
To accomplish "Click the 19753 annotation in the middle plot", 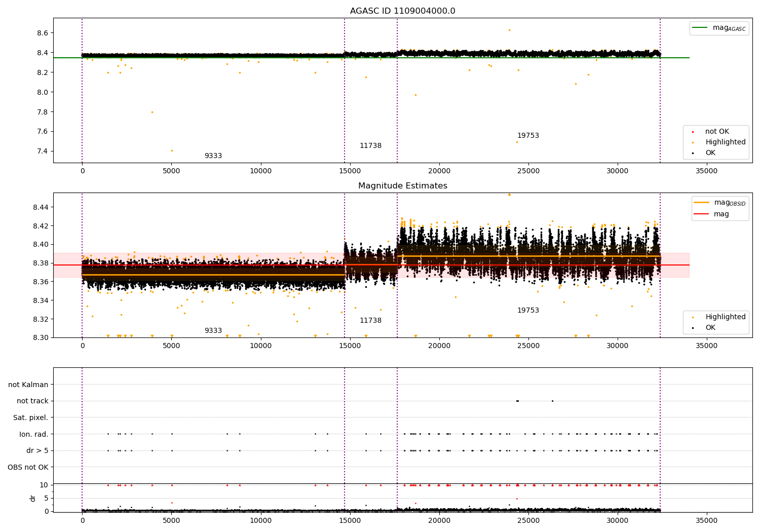I will pyautogui.click(x=528, y=311).
